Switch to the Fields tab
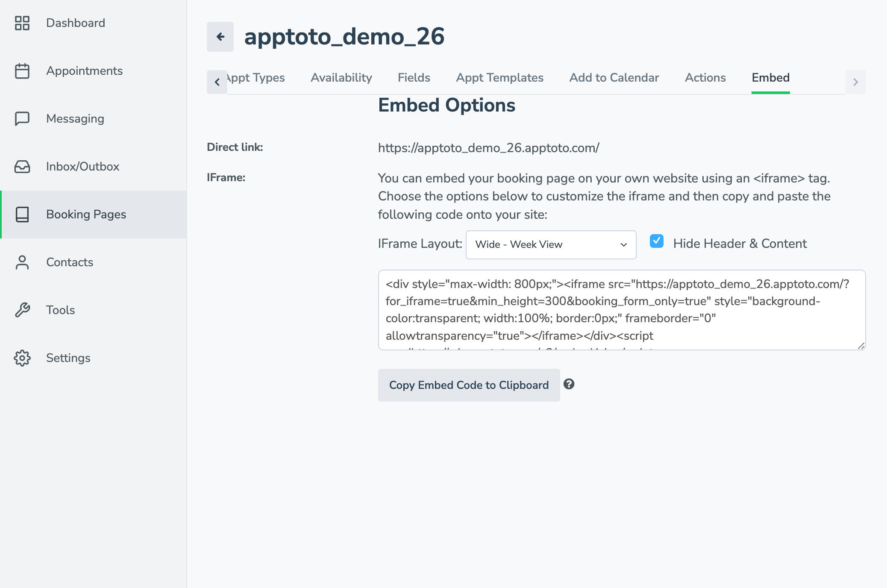The height and width of the screenshot is (588, 887). click(413, 77)
